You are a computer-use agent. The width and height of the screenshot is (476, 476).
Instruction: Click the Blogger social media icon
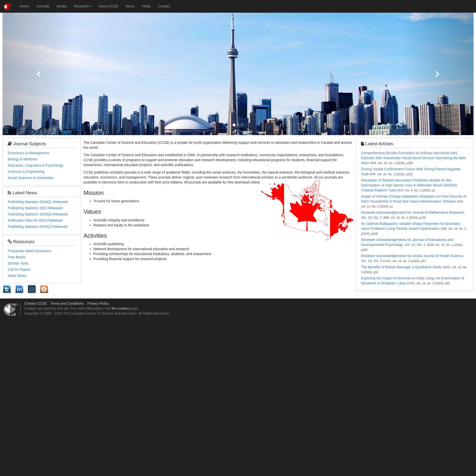point(44,289)
